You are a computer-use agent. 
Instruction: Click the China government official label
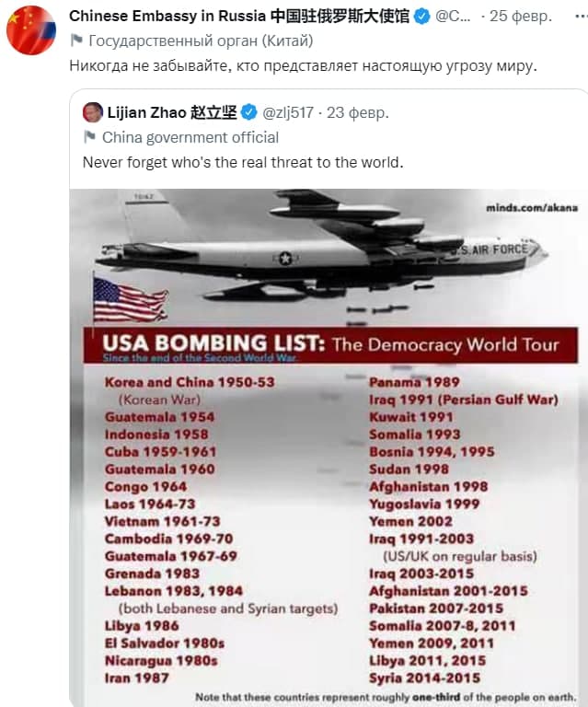[190, 137]
